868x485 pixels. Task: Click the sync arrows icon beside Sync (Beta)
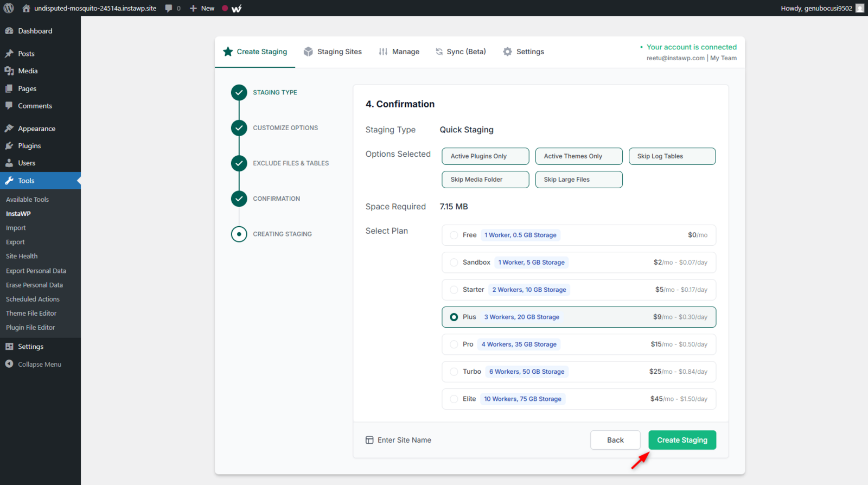tap(439, 52)
